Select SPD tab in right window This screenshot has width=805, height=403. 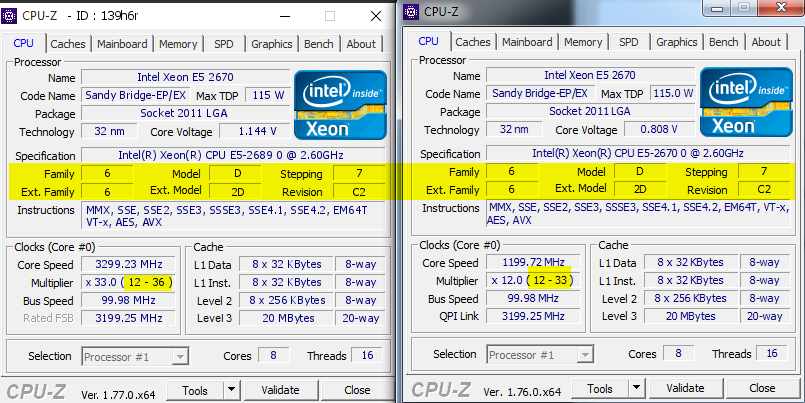pyautogui.click(x=629, y=42)
